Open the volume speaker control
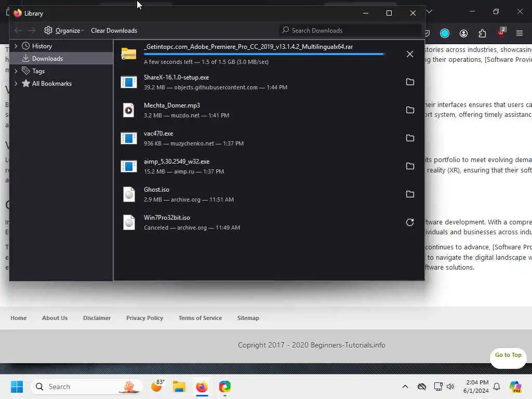Image resolution: width=532 pixels, height=399 pixels. tap(450, 387)
